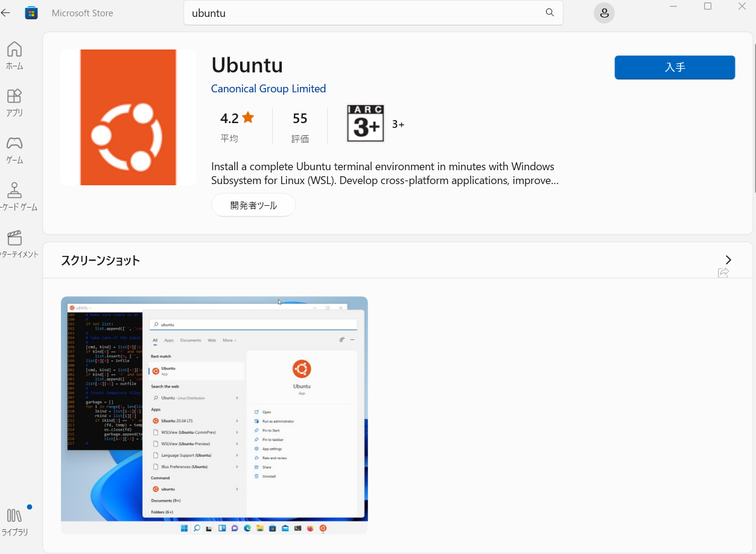
Task: Open the アプリ (Apps) sidebar icon
Action: pyautogui.click(x=14, y=103)
